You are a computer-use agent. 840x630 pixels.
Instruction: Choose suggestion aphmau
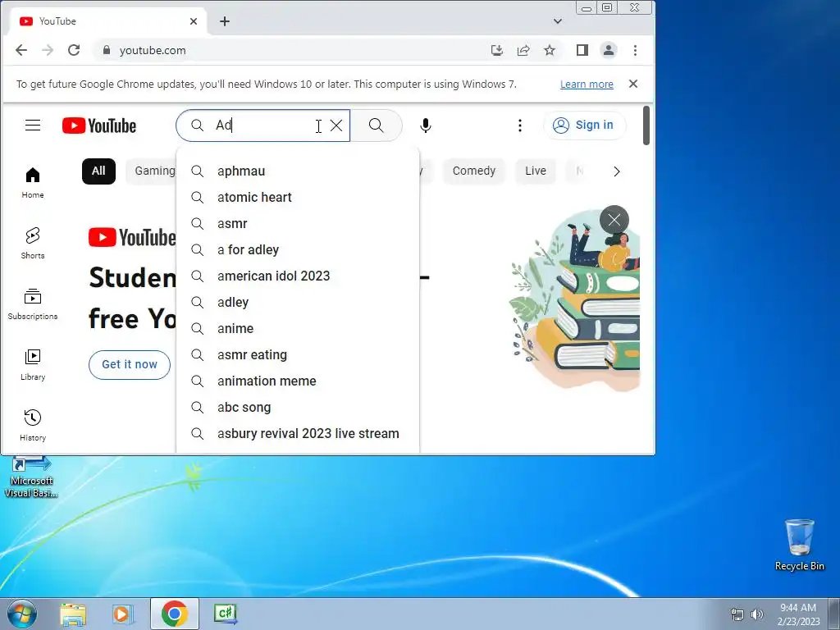click(298, 171)
